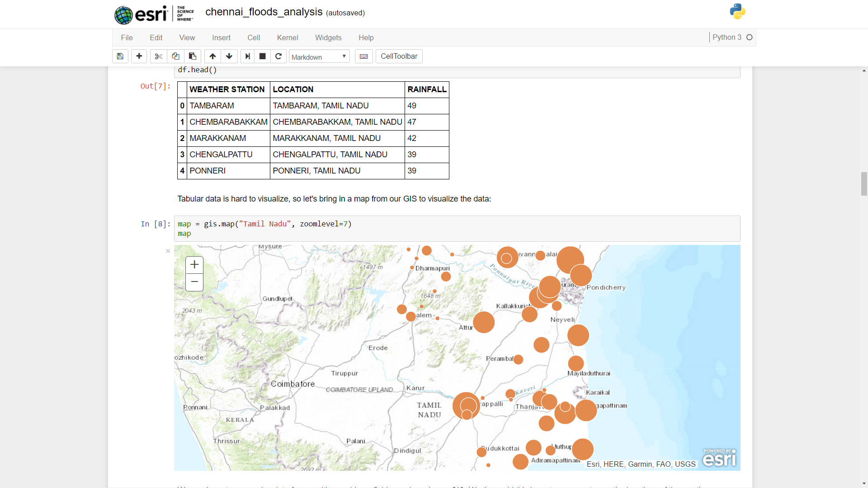Close the map widget with the x
This screenshot has width=868, height=488.
[x=168, y=251]
